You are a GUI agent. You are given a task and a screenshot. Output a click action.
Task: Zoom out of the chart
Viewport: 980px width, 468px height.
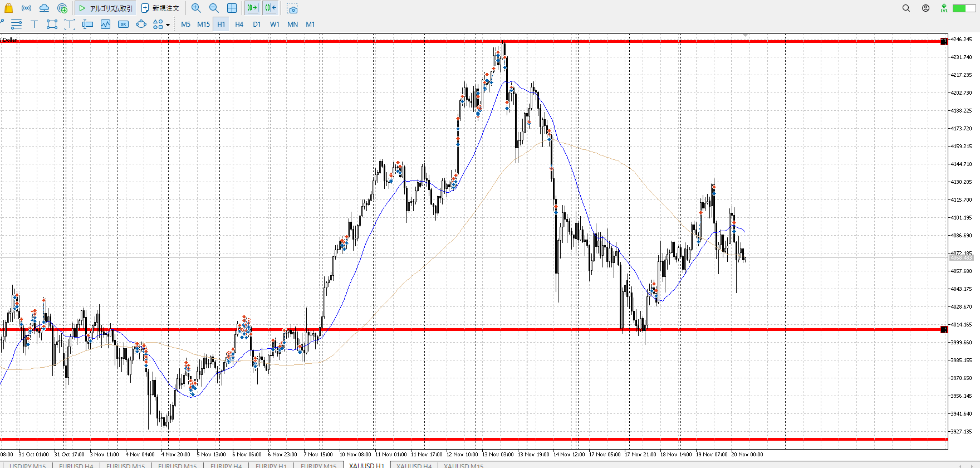click(214, 8)
